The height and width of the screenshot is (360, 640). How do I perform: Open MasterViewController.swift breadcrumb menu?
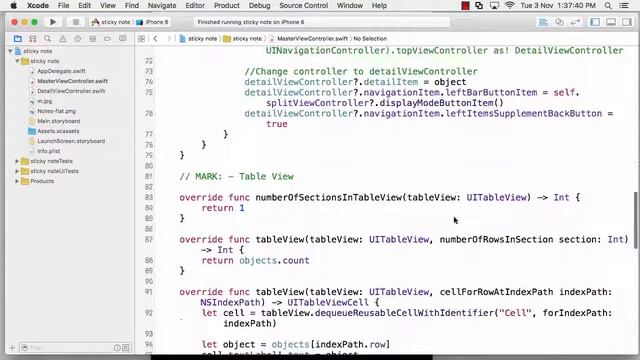(309, 39)
